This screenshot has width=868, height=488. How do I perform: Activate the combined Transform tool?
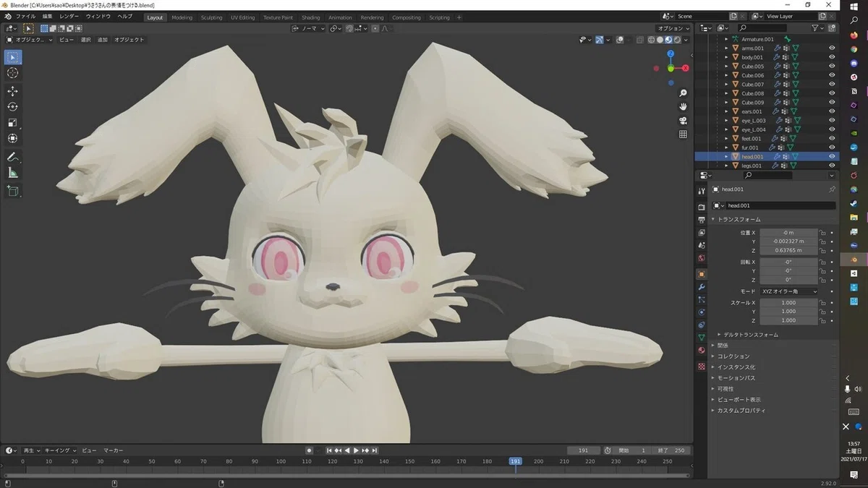point(13,139)
